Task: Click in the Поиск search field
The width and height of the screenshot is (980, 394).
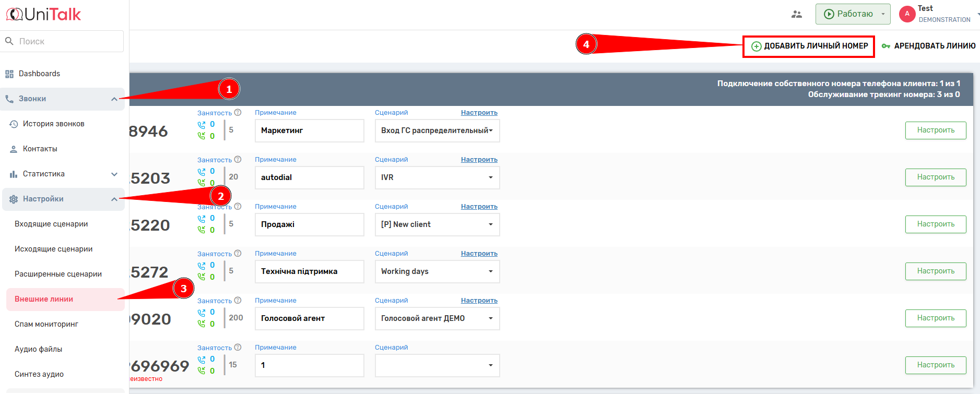Action: pos(68,41)
